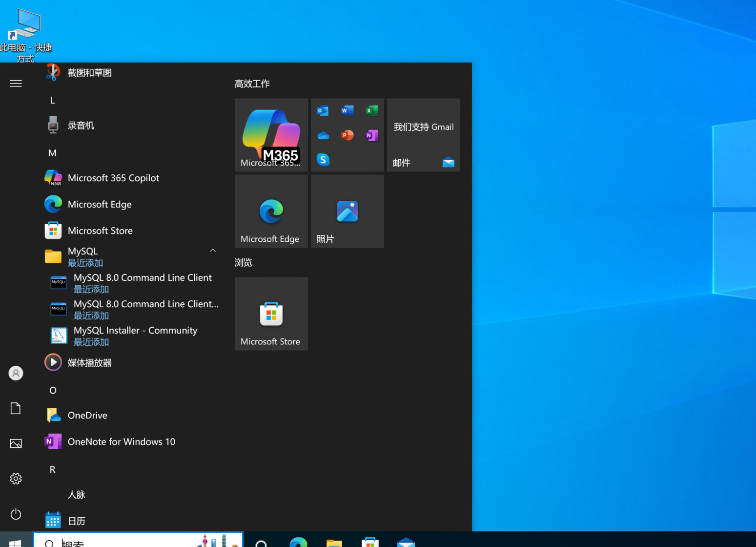The width and height of the screenshot is (756, 547).
Task: Click the Microsoft Store tile
Action: (x=271, y=314)
